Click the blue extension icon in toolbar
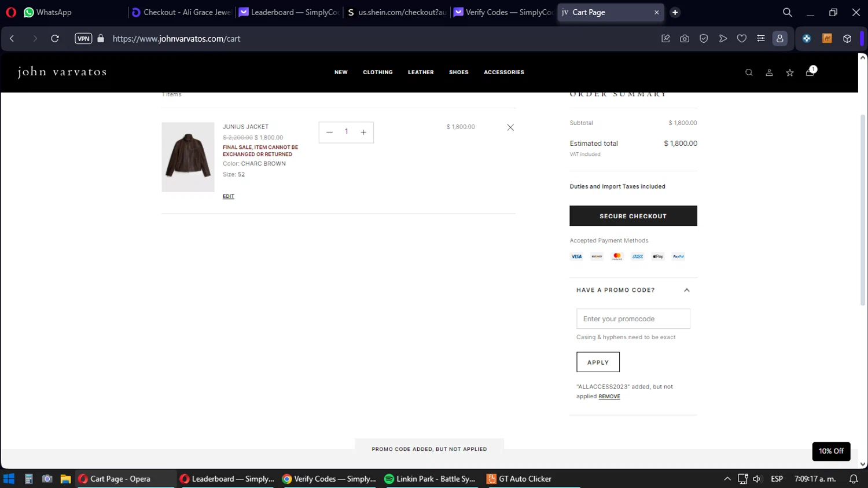Screen dimensions: 868x488 click(807, 39)
